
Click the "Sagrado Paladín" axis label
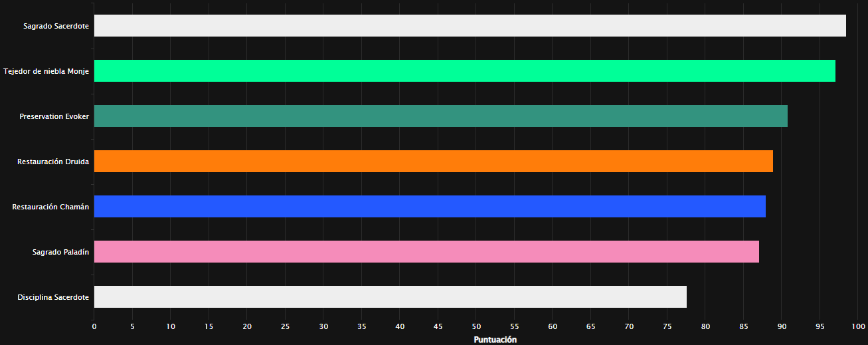pyautogui.click(x=60, y=252)
